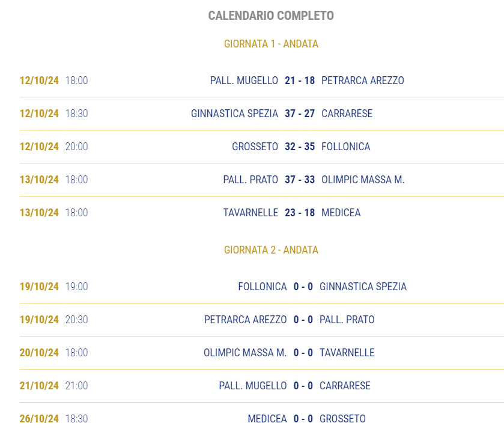Image resolution: width=504 pixels, height=438 pixels.
Task: Select the Giornata 2 - Andata heading
Action: (271, 250)
